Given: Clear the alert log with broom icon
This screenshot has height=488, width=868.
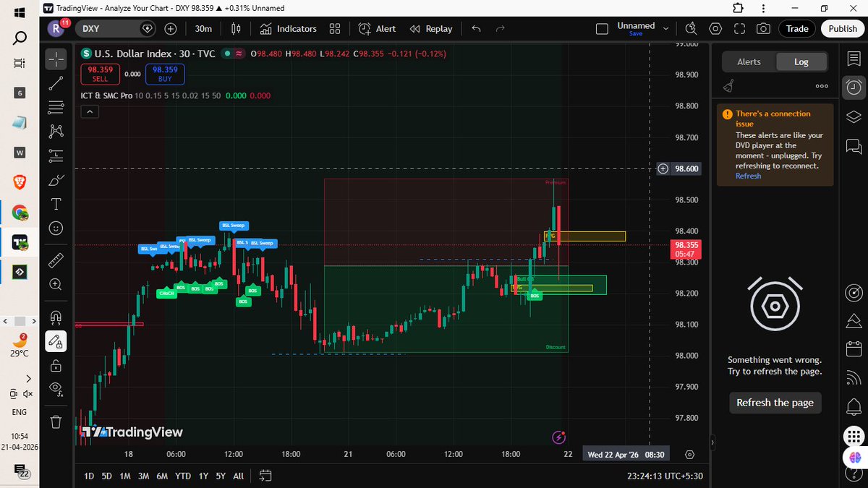Looking at the screenshot, I should click(729, 86).
